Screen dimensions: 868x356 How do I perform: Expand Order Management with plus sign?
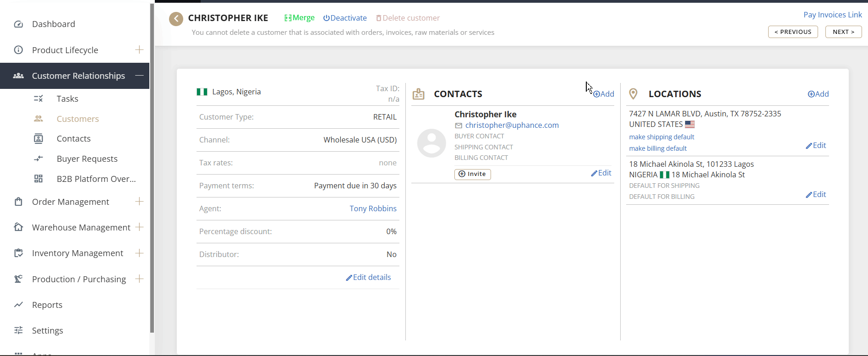pyautogui.click(x=139, y=202)
